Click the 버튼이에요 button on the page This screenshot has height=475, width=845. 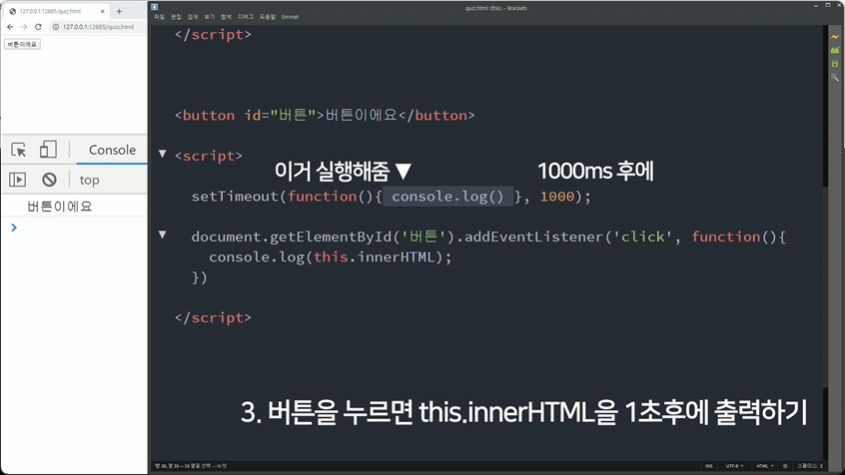point(22,44)
